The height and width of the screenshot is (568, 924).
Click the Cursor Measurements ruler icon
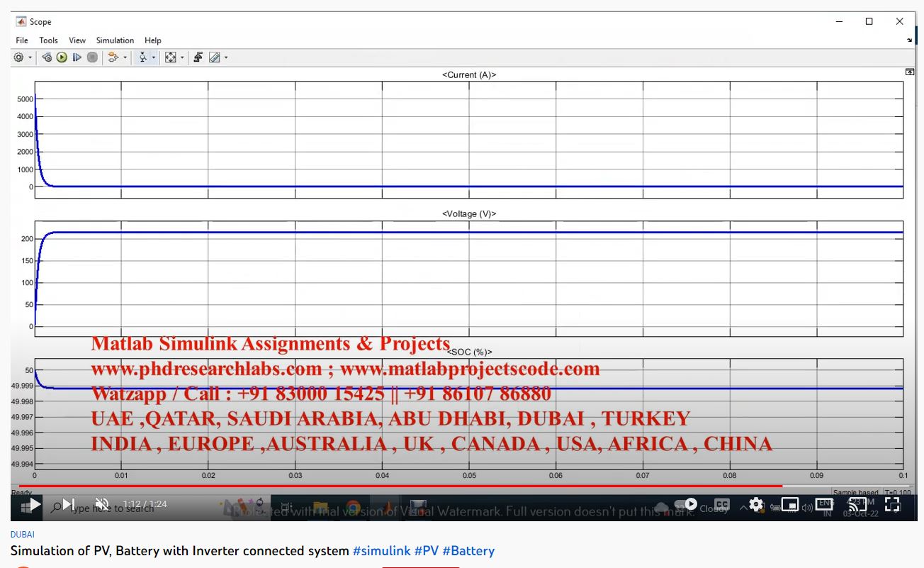[215, 57]
